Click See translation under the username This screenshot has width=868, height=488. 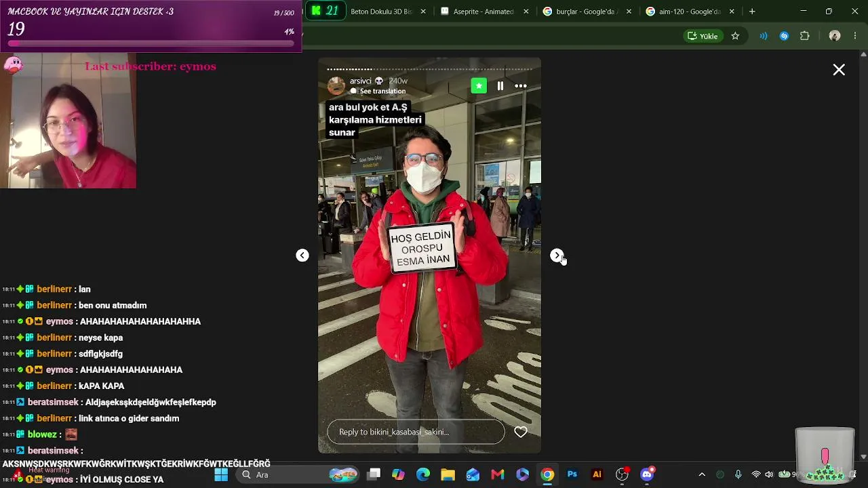382,91
